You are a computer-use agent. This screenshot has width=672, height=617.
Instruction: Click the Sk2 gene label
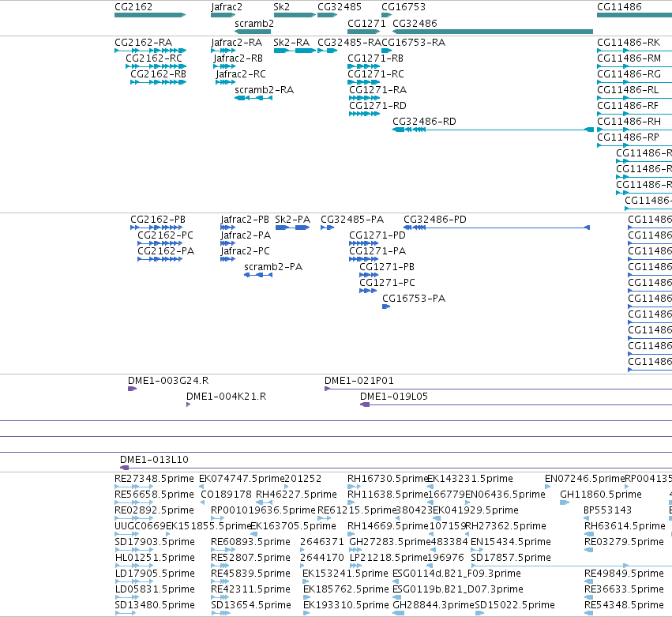tap(282, 7)
